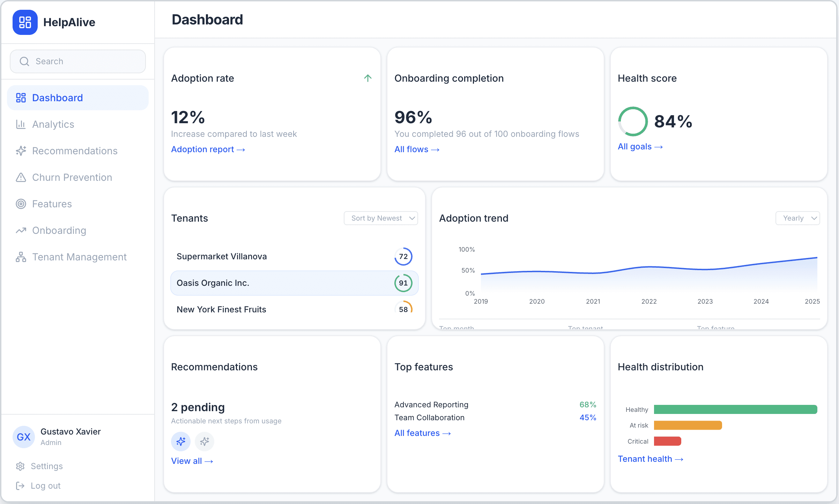
Task: Open the first sparkle recommendation icon
Action: pyautogui.click(x=180, y=441)
